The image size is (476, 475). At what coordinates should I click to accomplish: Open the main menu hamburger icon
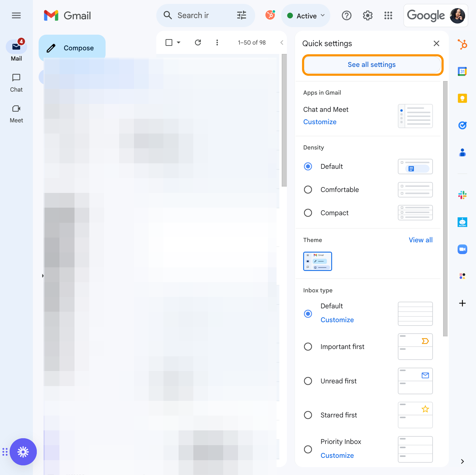[x=16, y=15]
